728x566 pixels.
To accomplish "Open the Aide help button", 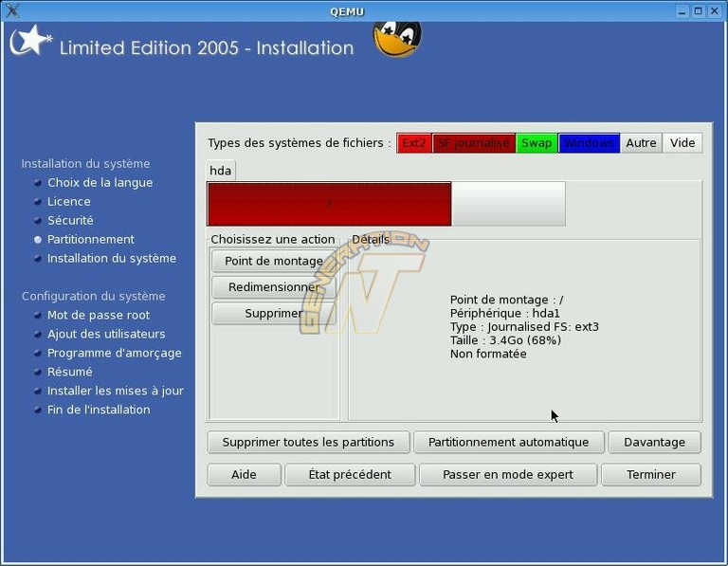I will coord(244,475).
